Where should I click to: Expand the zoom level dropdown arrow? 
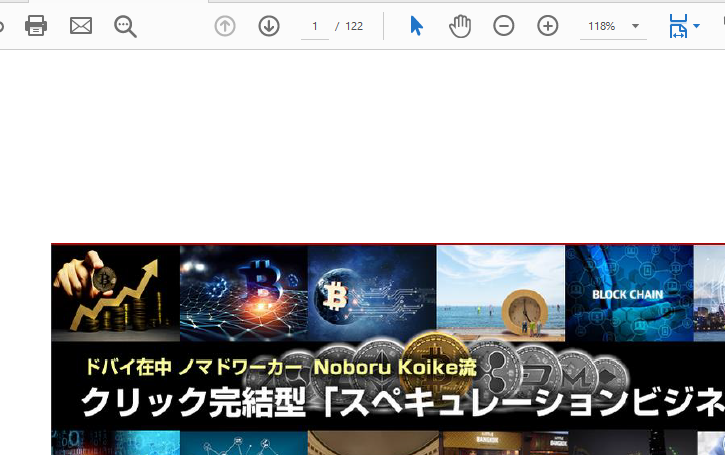pyautogui.click(x=635, y=26)
